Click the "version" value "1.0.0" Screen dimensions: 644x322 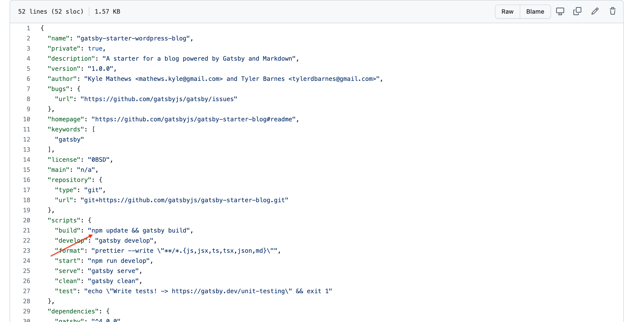click(x=101, y=69)
